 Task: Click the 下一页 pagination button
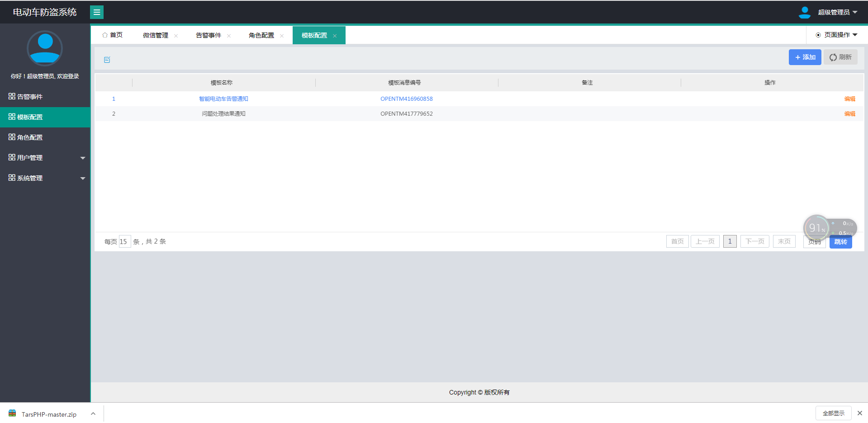pos(754,241)
